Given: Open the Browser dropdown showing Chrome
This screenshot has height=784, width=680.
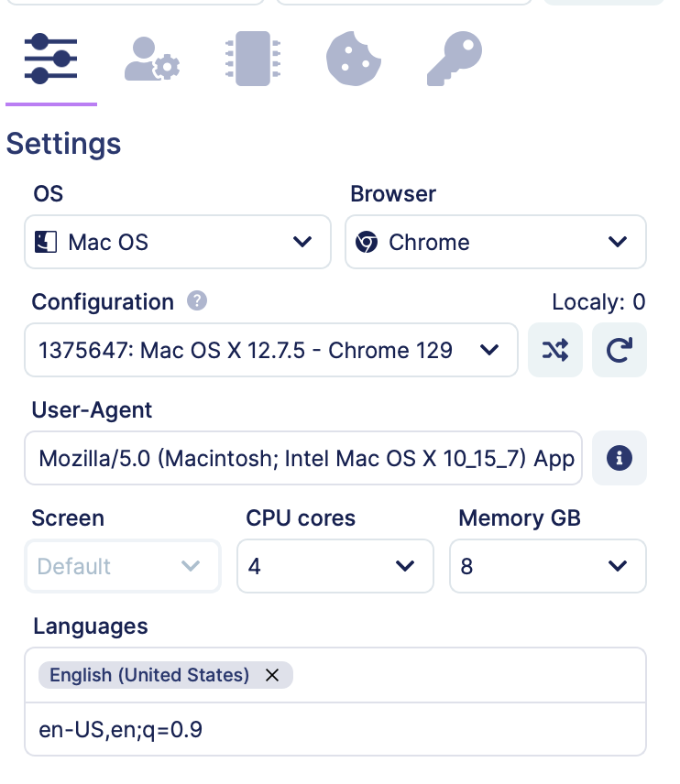Looking at the screenshot, I should (496, 242).
